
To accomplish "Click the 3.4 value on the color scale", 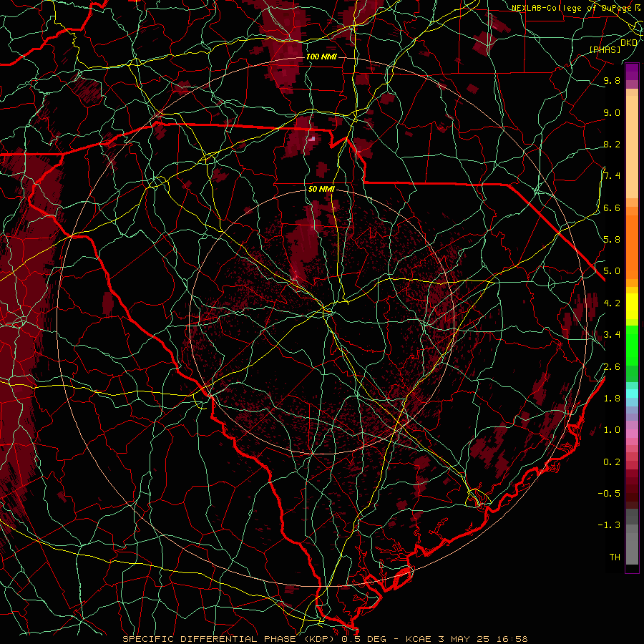I will [x=612, y=335].
